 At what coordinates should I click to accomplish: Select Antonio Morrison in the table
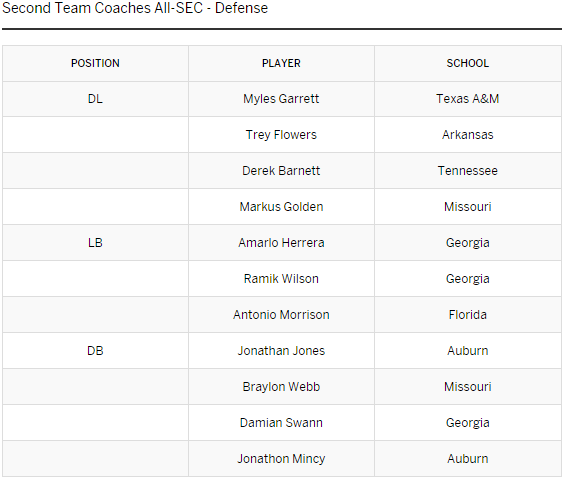point(281,315)
